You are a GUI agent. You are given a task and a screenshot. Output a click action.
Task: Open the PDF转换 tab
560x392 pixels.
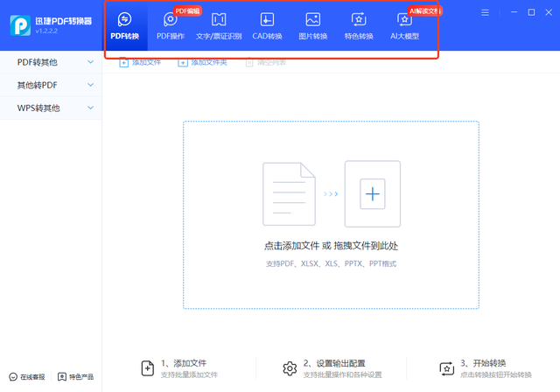pos(124,25)
